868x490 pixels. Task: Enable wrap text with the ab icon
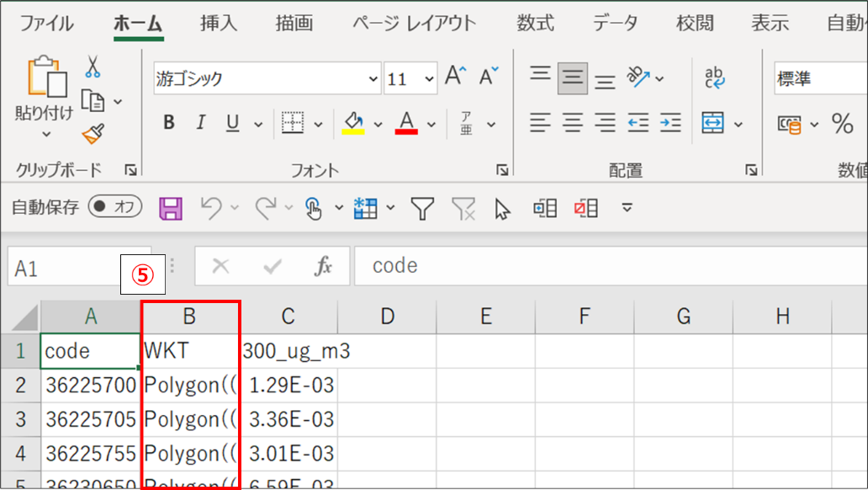point(716,77)
